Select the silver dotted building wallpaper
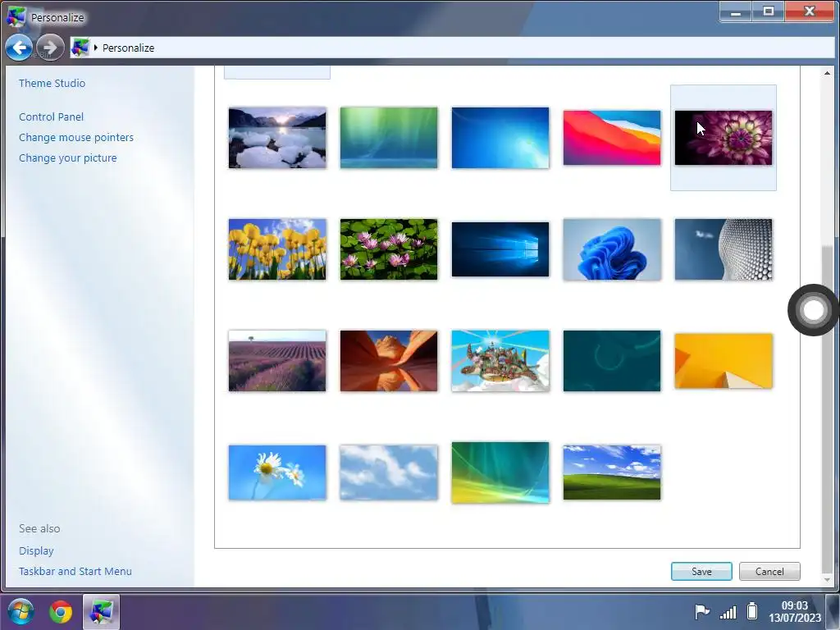Screen dimensions: 840x630 point(724,249)
